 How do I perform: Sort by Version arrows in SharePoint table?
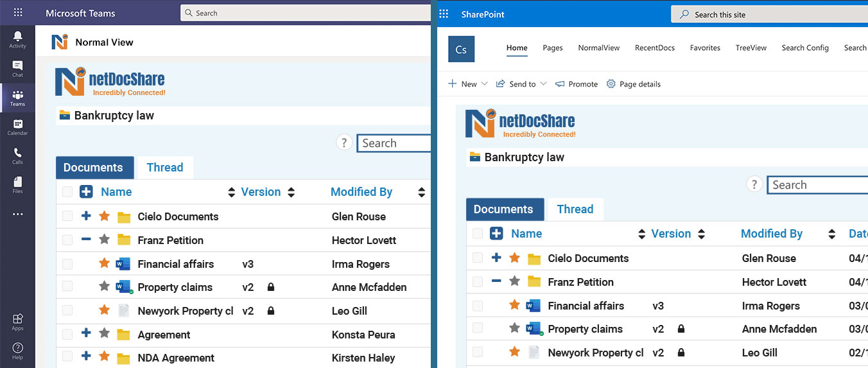702,234
